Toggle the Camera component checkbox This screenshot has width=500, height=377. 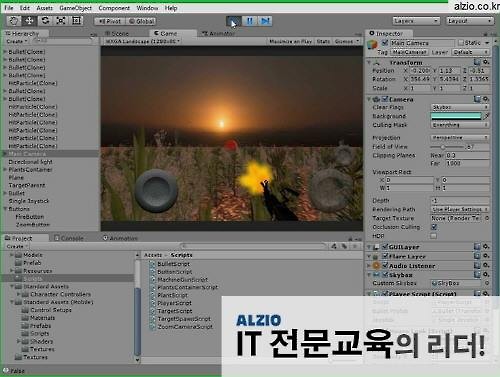point(385,99)
